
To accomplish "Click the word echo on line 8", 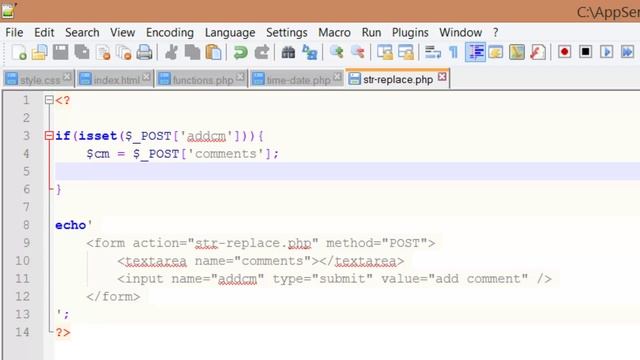I will 70,225.
